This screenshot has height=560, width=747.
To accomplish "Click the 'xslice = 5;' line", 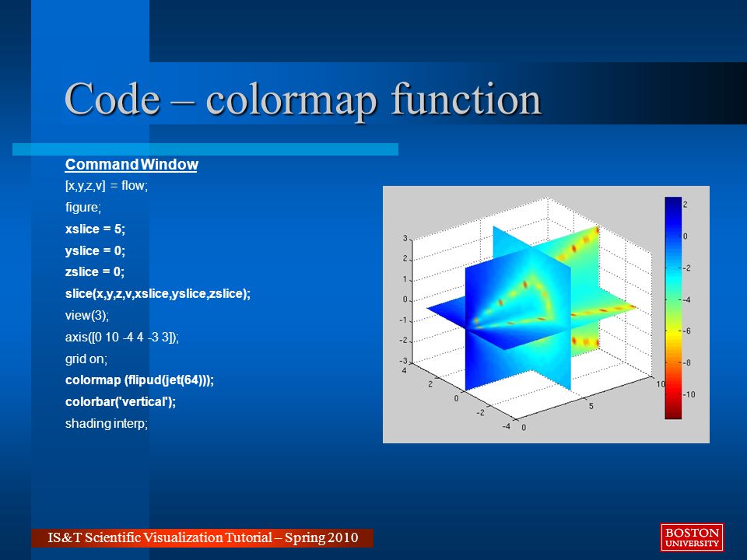I will pos(95,229).
